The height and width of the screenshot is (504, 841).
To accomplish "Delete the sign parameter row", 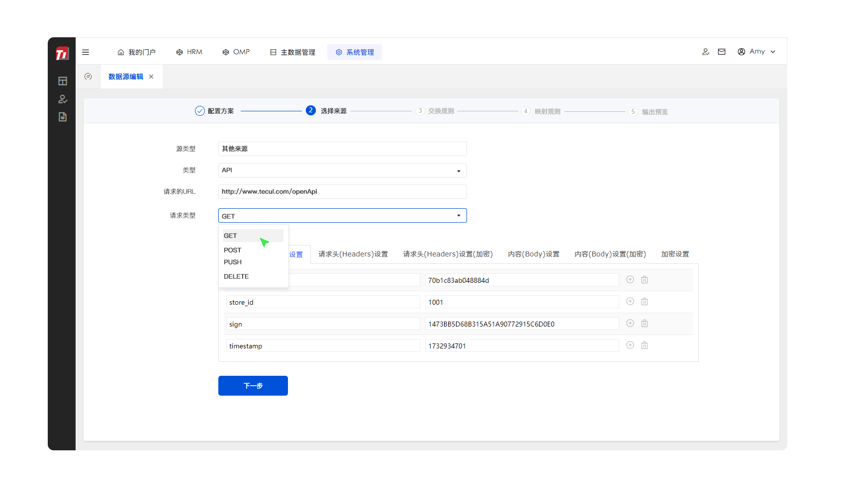I will coord(645,324).
